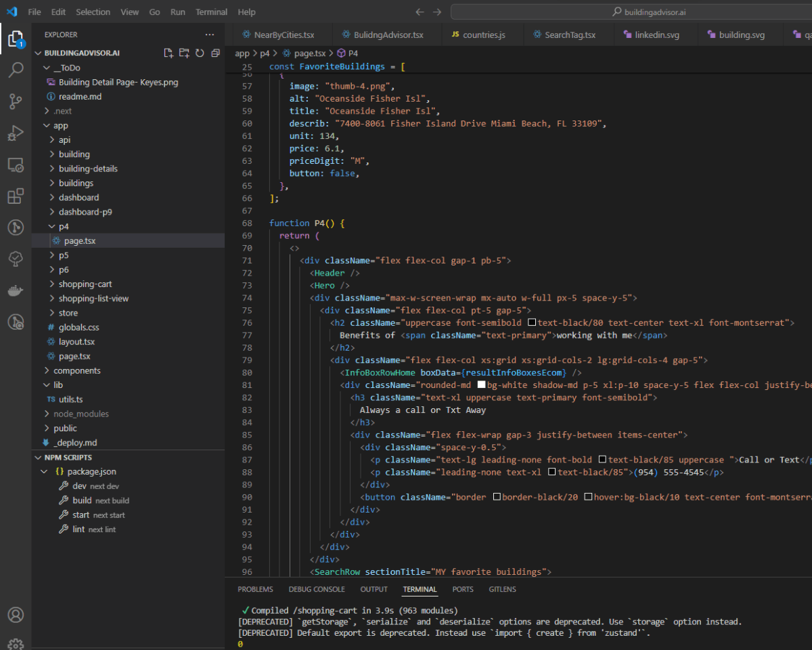The image size is (812, 650).
Task: Expand the shopping-cart folder
Action: (x=85, y=284)
